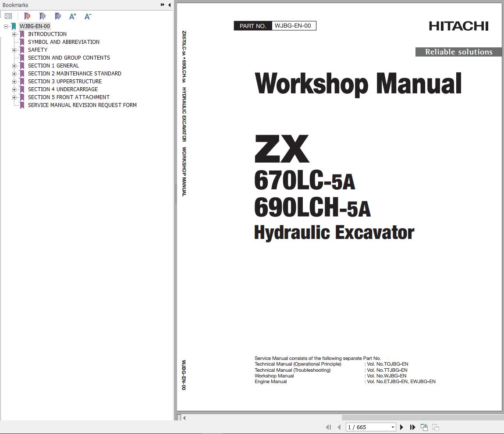Click the HITACHI logo on the page

[x=459, y=26]
